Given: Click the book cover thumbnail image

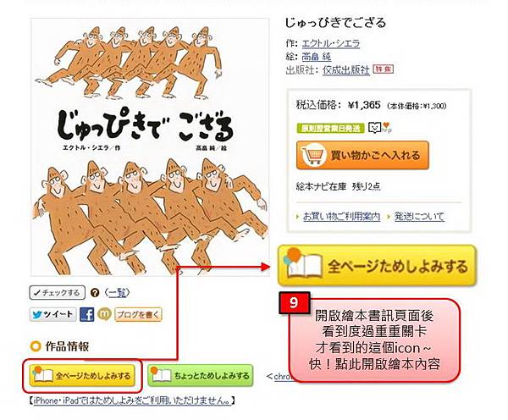Looking at the screenshot, I should [x=150, y=146].
